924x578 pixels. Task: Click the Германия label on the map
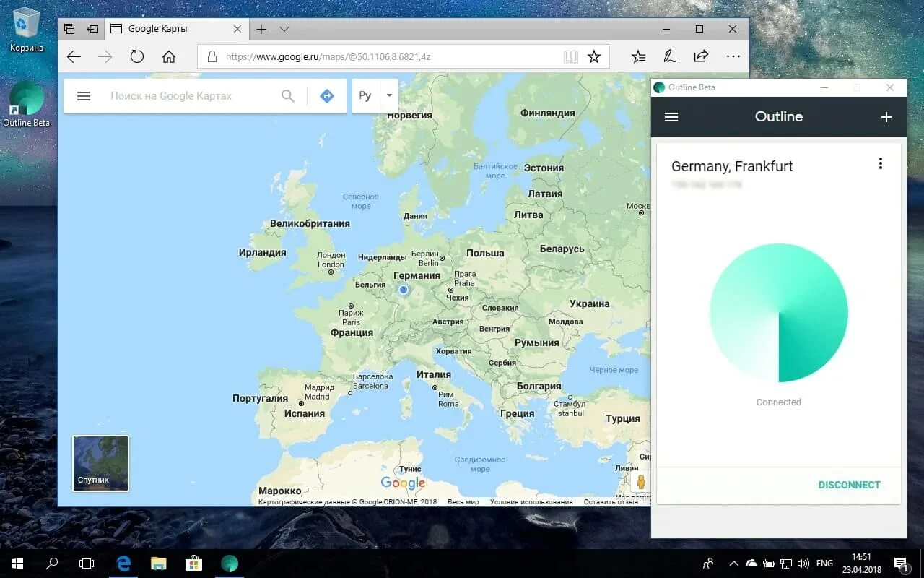[x=417, y=275]
